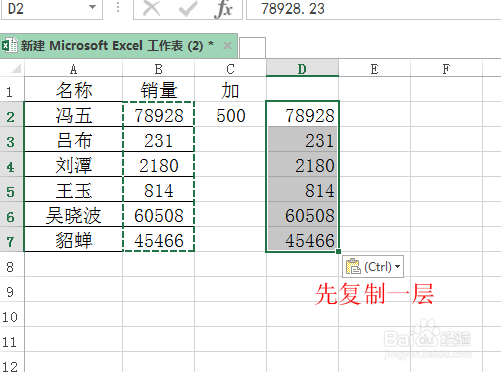Click column D cell with 78928
Viewport: 501px width, 372px height.
pos(302,114)
